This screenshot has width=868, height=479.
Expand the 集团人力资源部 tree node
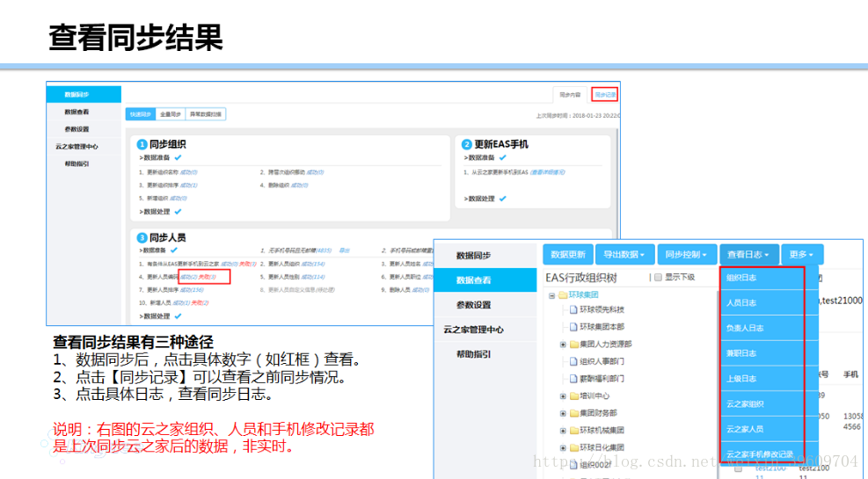(x=563, y=345)
